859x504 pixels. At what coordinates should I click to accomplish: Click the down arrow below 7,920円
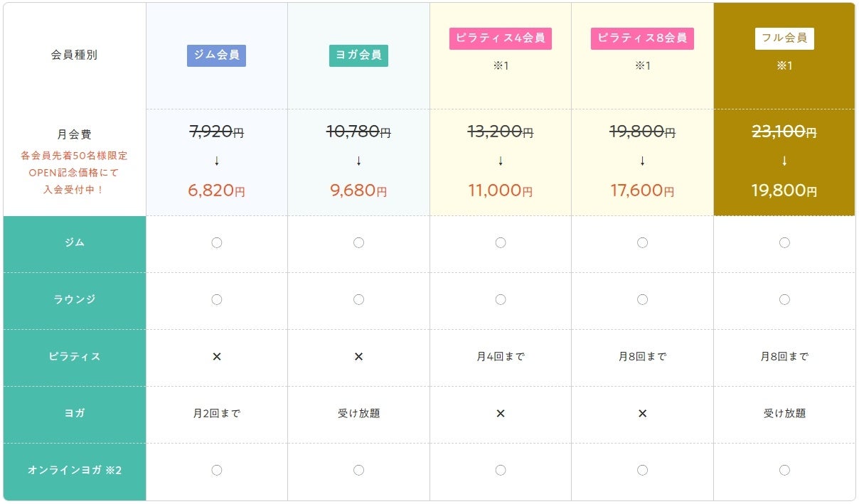(217, 161)
